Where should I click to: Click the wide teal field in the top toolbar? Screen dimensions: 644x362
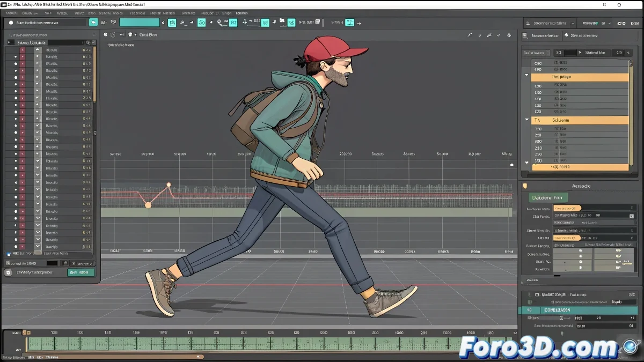point(140,23)
